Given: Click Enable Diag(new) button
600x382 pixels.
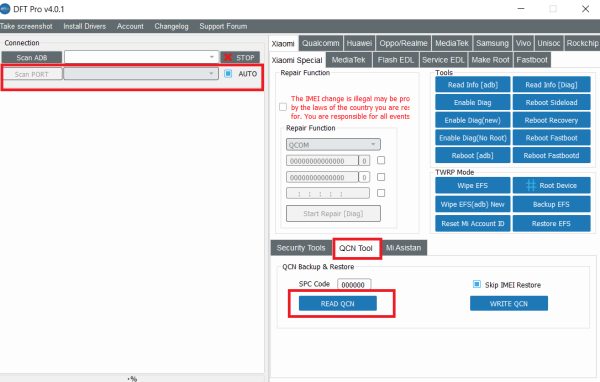Looking at the screenshot, I should point(473,120).
